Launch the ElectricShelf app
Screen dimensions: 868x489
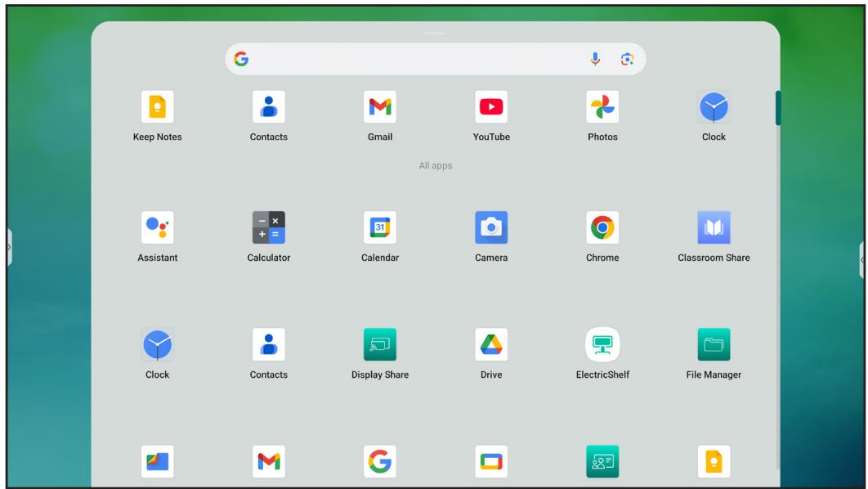pyautogui.click(x=602, y=344)
